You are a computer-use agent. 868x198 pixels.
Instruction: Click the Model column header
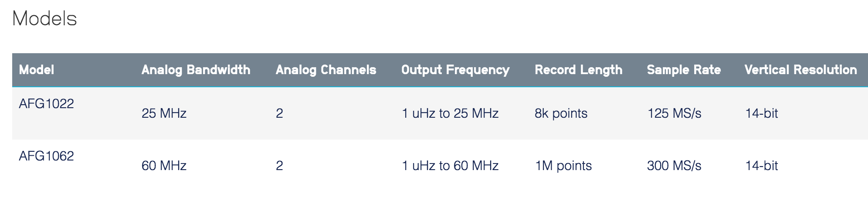37,70
